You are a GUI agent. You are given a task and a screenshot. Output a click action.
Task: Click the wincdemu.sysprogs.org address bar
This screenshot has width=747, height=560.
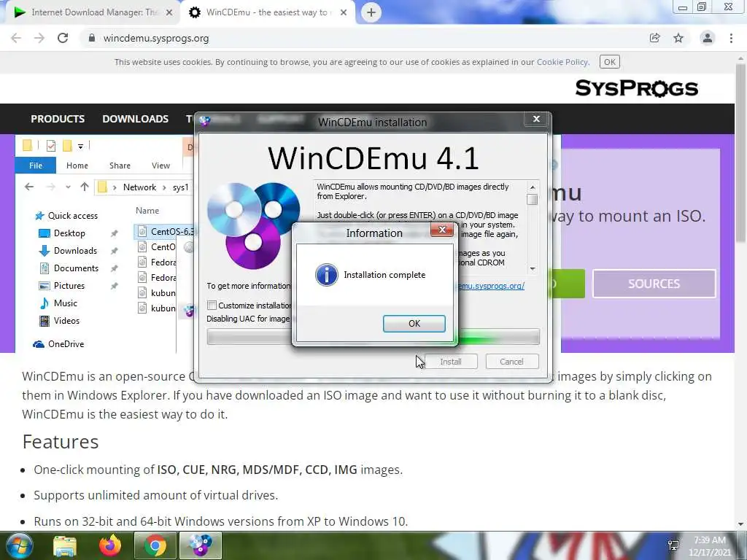click(156, 38)
